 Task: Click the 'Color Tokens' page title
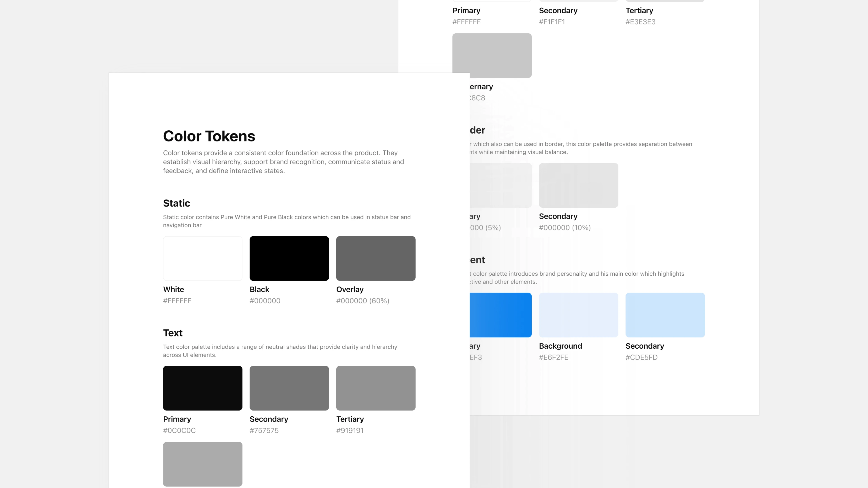209,136
